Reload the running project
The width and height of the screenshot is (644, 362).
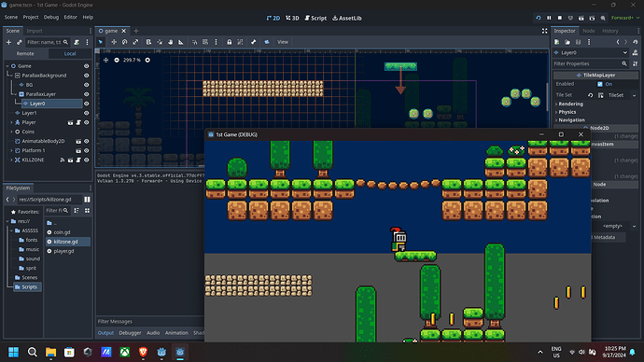pyautogui.click(x=539, y=18)
